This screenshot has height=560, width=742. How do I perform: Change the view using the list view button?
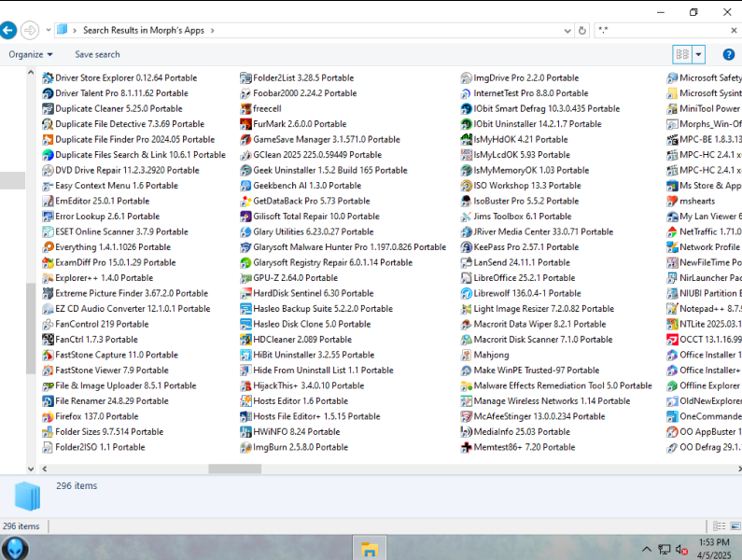(x=682, y=54)
